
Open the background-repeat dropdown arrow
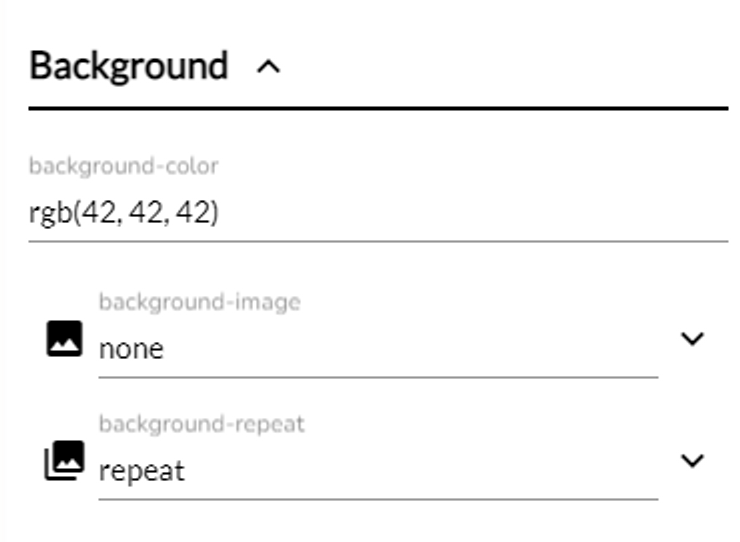coord(692,460)
